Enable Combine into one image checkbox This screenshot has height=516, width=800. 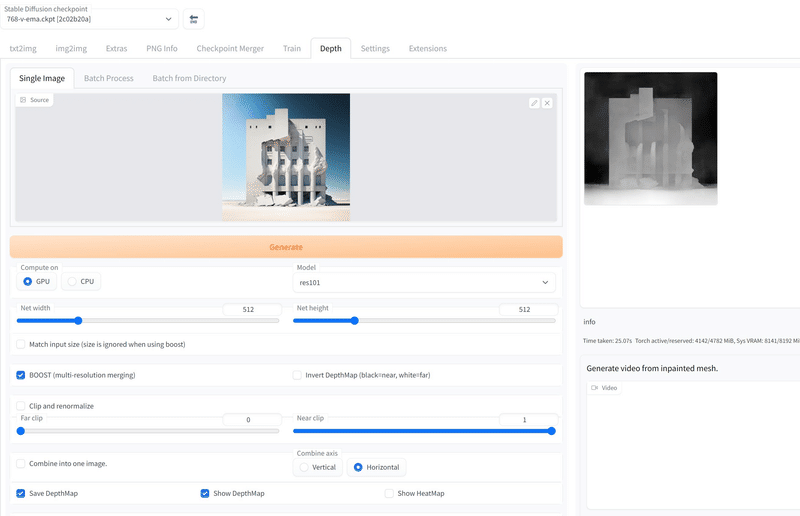click(x=20, y=463)
